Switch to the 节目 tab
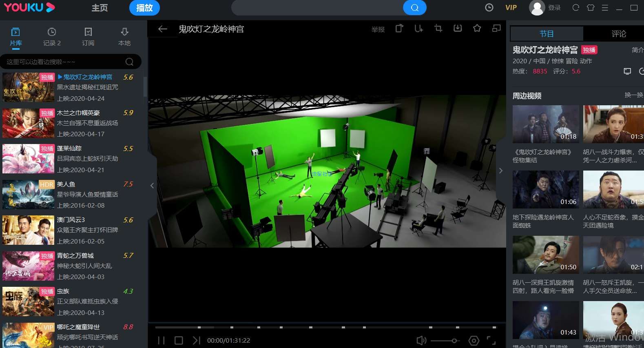 pos(547,34)
